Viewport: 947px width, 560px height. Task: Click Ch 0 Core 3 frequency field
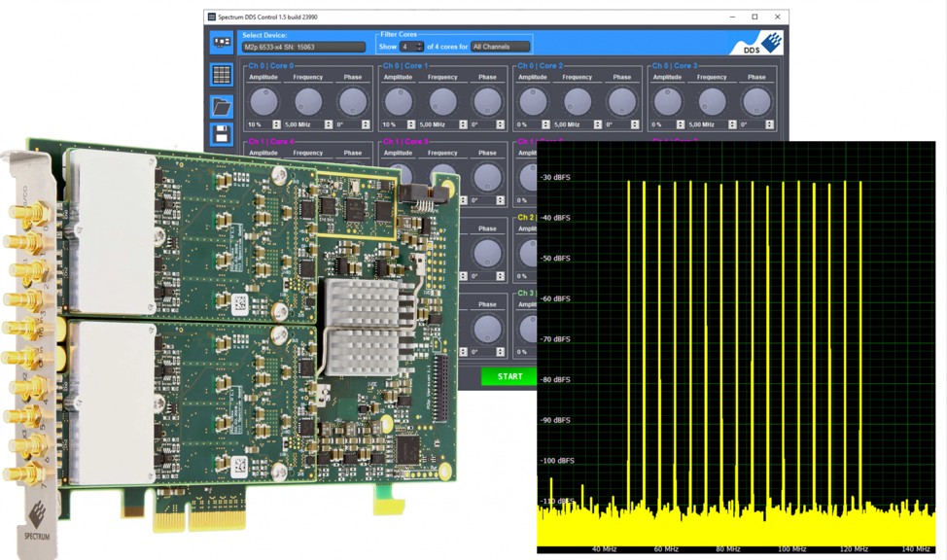[x=708, y=124]
